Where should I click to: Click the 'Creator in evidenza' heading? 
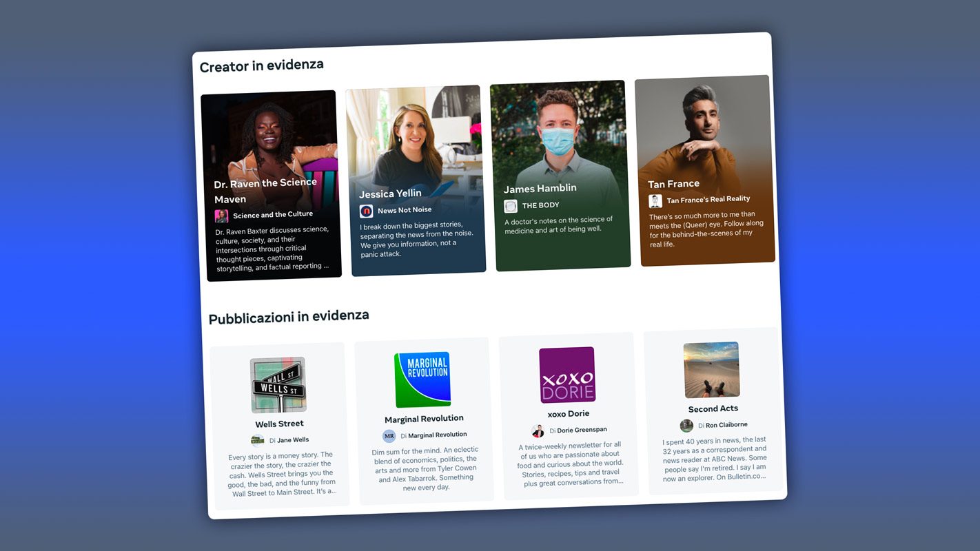tap(261, 66)
